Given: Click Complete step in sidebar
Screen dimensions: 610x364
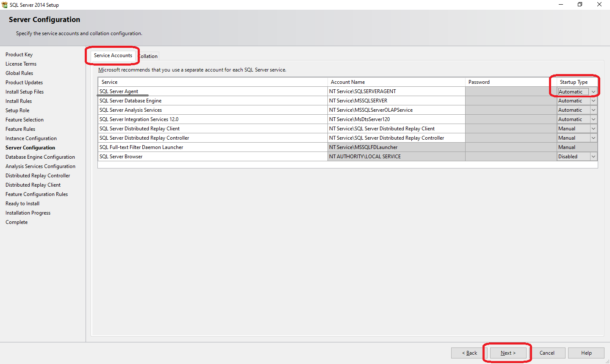Looking at the screenshot, I should 17,222.
